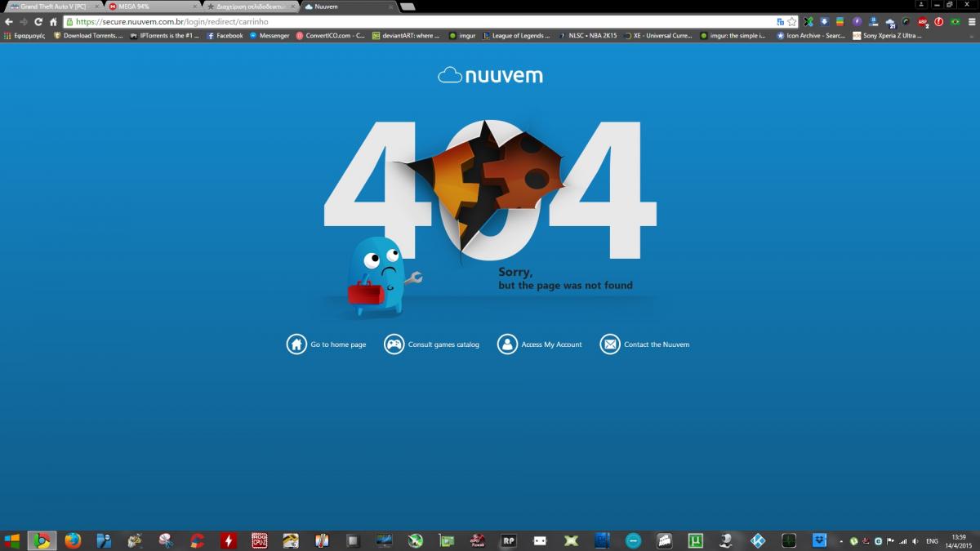Open the IPTorrents bookmark
This screenshot has height=551, width=980.
click(x=164, y=36)
